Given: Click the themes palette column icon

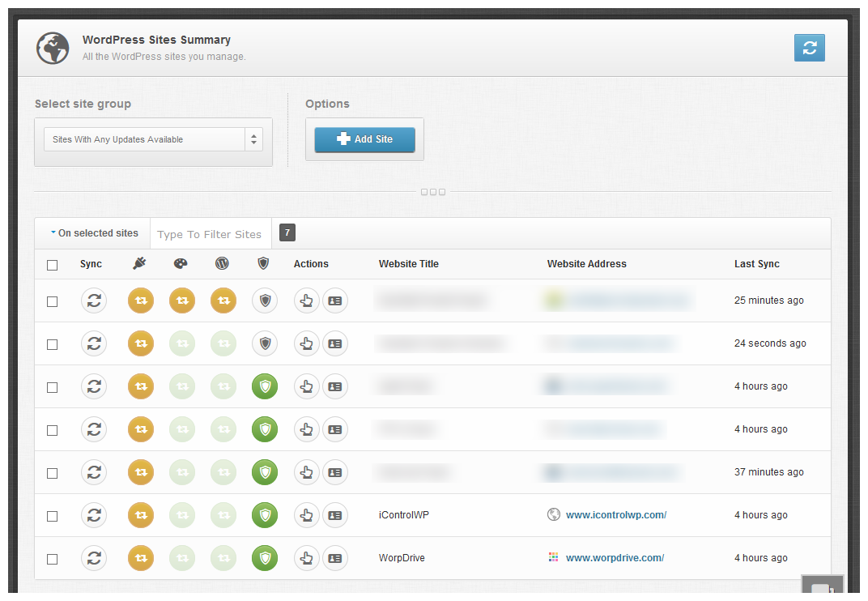Looking at the screenshot, I should click(x=181, y=264).
